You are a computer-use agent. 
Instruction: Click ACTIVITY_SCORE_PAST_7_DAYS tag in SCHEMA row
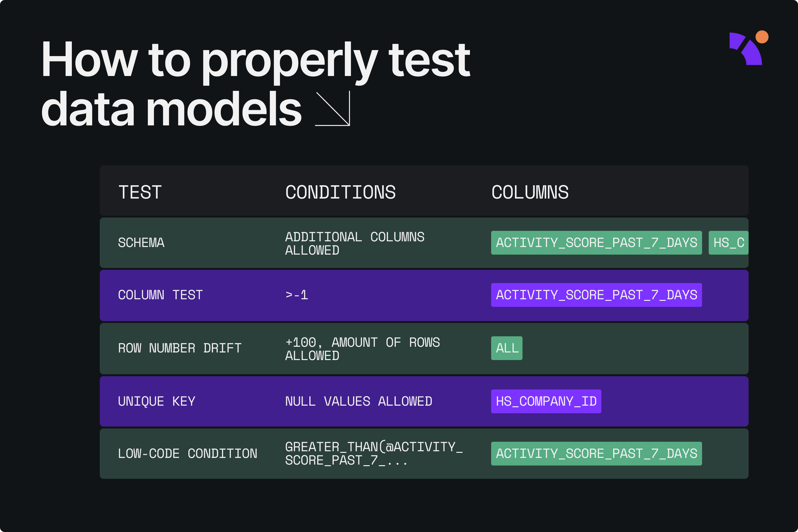click(x=597, y=243)
